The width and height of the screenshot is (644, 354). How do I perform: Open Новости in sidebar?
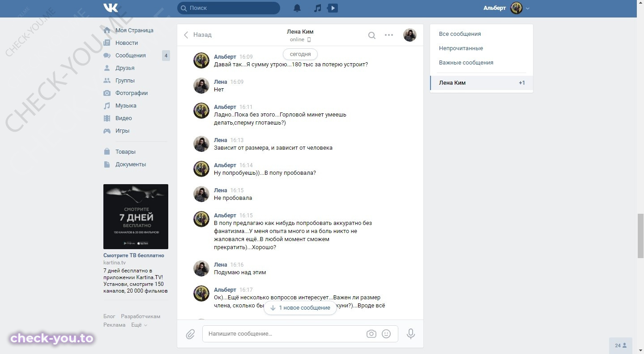point(127,43)
